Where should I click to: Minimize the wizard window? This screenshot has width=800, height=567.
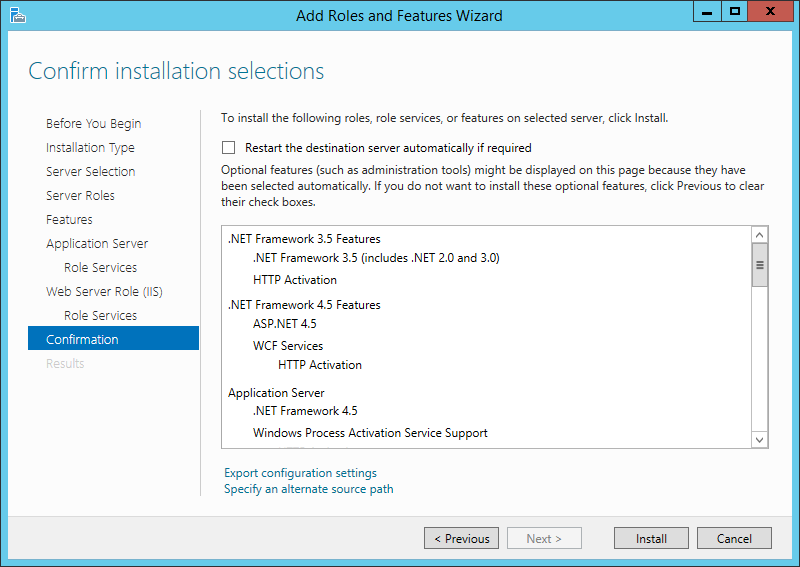tap(707, 12)
